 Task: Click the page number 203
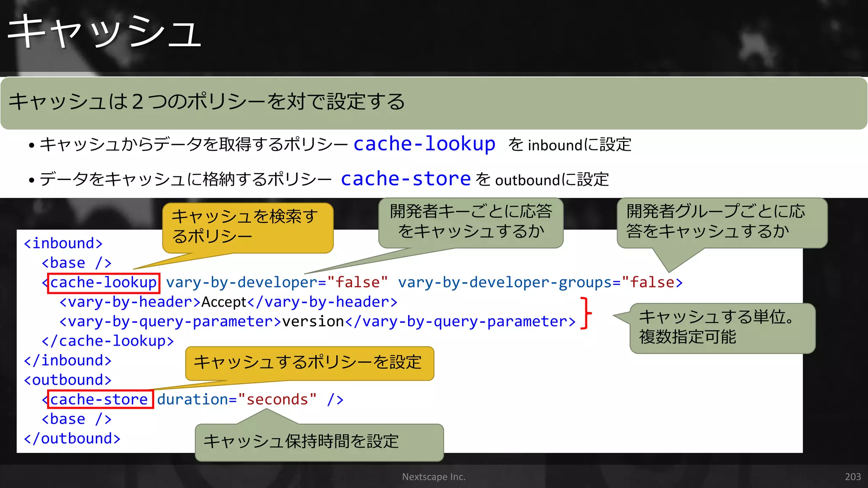click(x=853, y=477)
